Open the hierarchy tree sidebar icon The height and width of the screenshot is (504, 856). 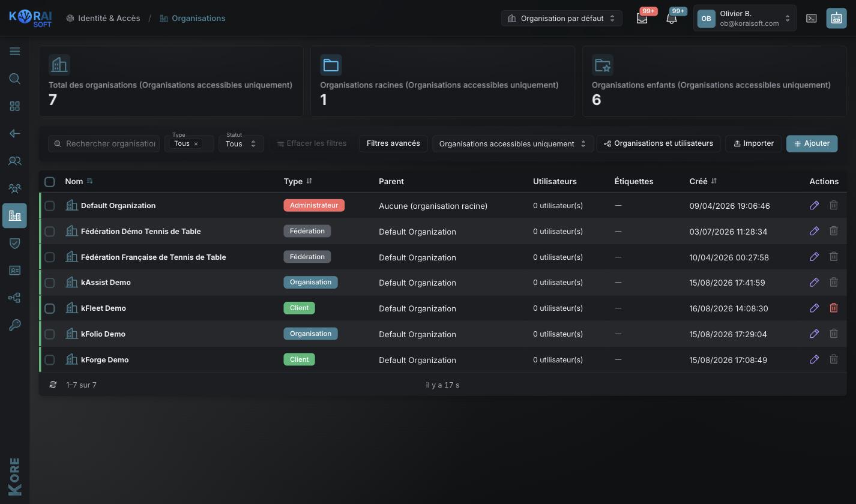click(x=15, y=298)
